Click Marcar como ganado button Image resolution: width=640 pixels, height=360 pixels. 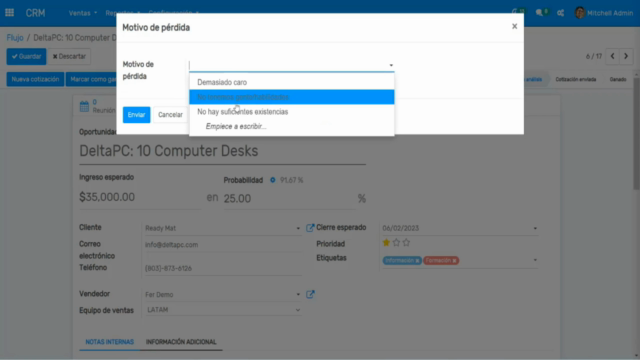[x=91, y=79]
